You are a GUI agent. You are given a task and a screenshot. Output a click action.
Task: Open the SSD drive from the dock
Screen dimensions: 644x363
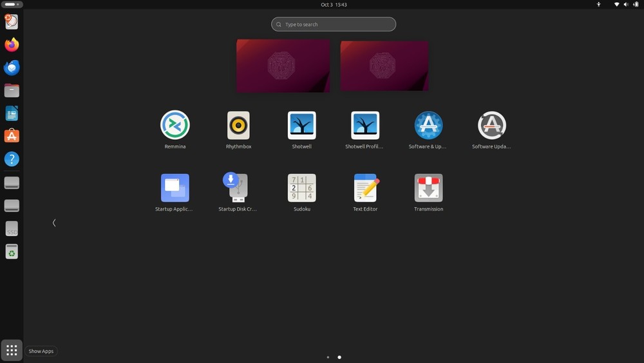tap(12, 229)
